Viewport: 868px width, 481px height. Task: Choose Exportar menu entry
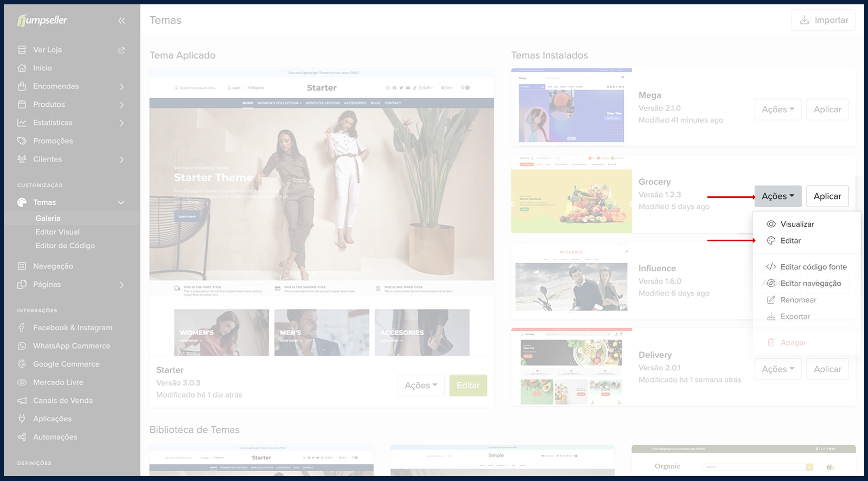807,317
